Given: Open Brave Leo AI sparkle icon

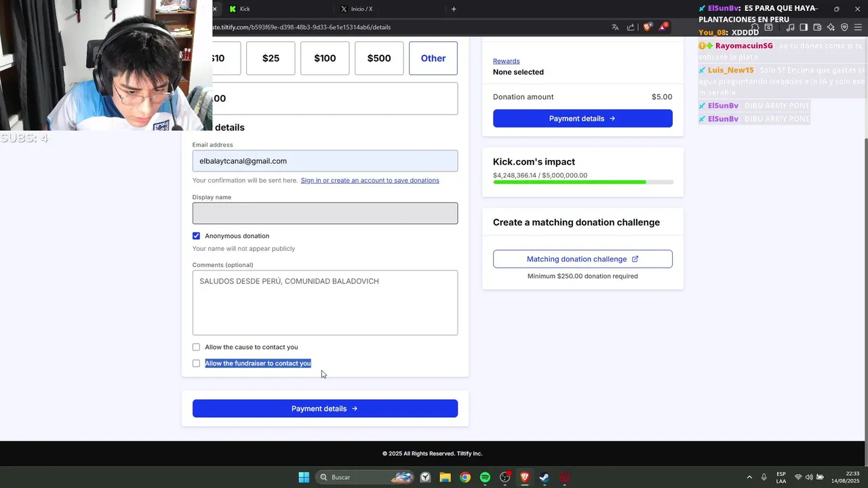Looking at the screenshot, I should coord(831,27).
